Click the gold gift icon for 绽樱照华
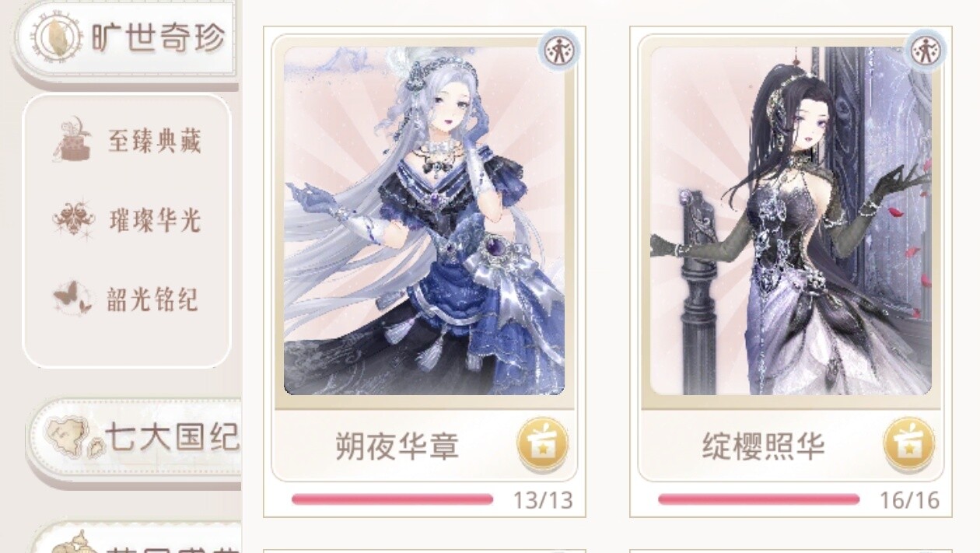Image resolution: width=980 pixels, height=553 pixels. click(x=908, y=444)
